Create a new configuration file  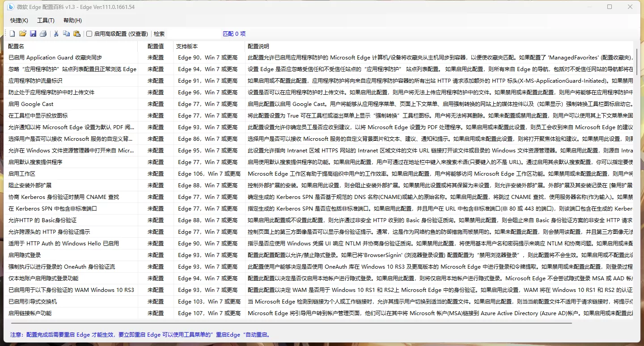pyautogui.click(x=12, y=33)
